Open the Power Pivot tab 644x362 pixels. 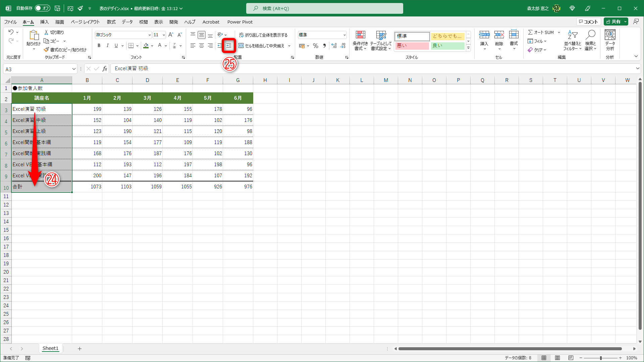click(240, 22)
